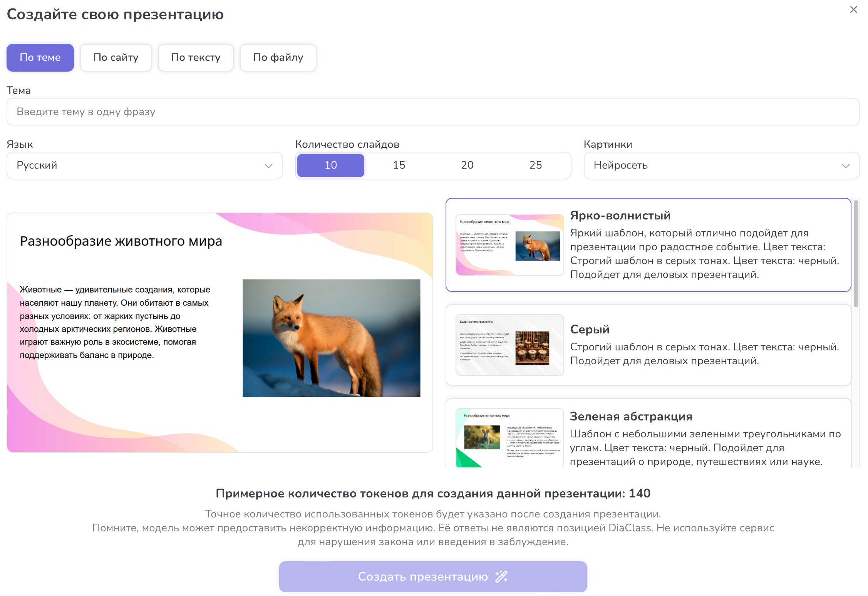Switch to the По тексту tab
Viewport: 868px width, 596px height.
pyautogui.click(x=196, y=58)
